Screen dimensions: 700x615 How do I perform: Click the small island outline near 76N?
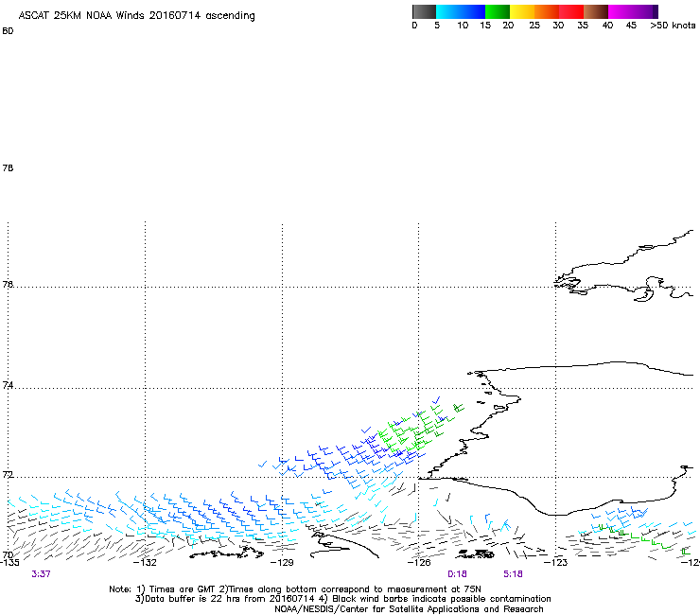(644, 295)
